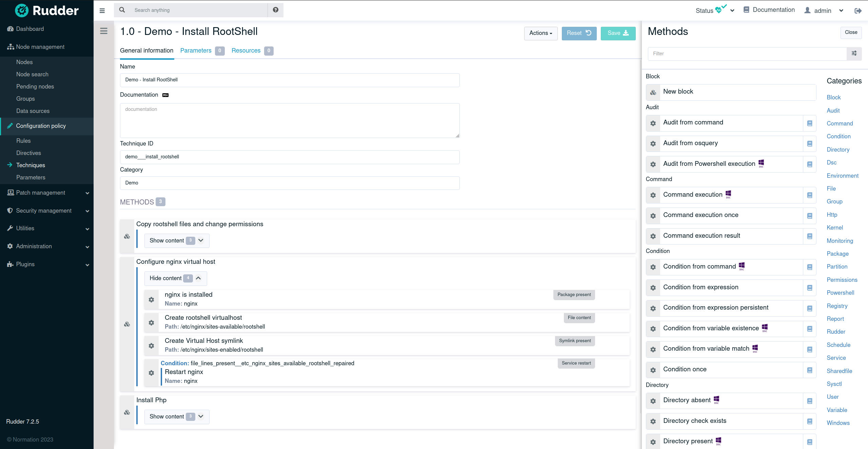This screenshot has width=868, height=449.
Task: Select the Powershell category link
Action: click(x=841, y=292)
